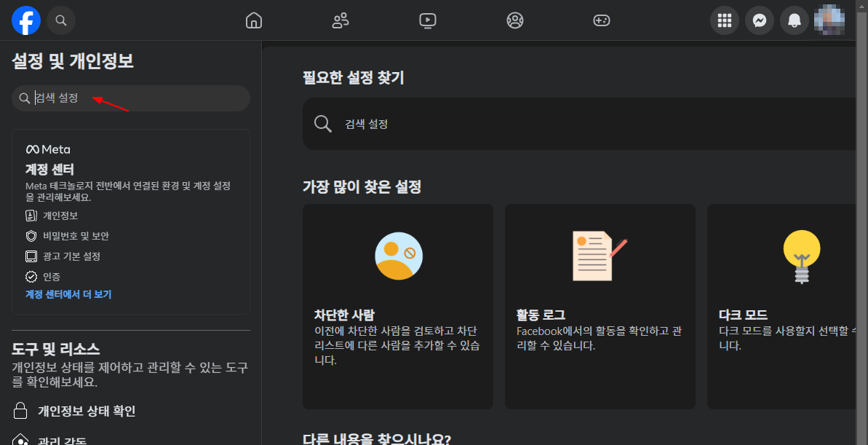The image size is (868, 445).
Task: Open the Gaming controller icon tab
Action: (x=602, y=20)
